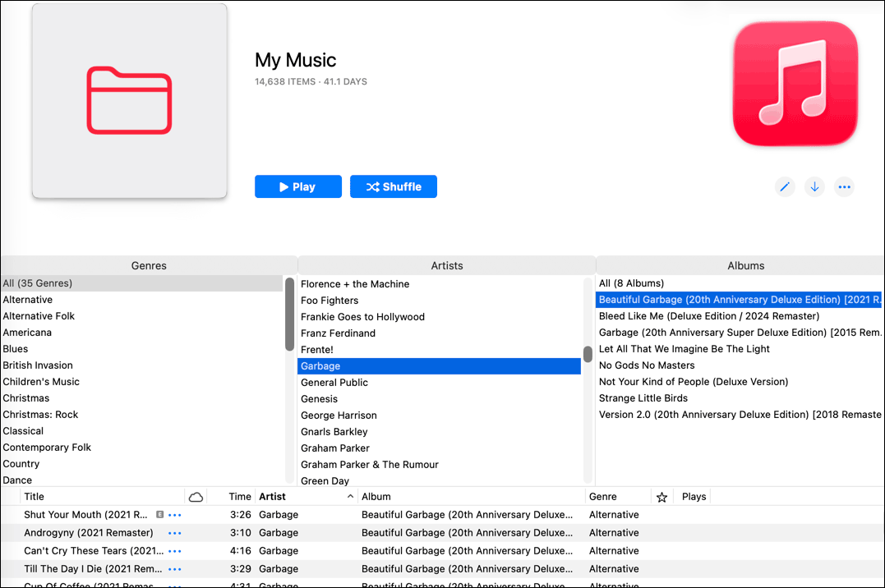Click the cloud status column header icon
The height and width of the screenshot is (588, 885).
(196, 496)
